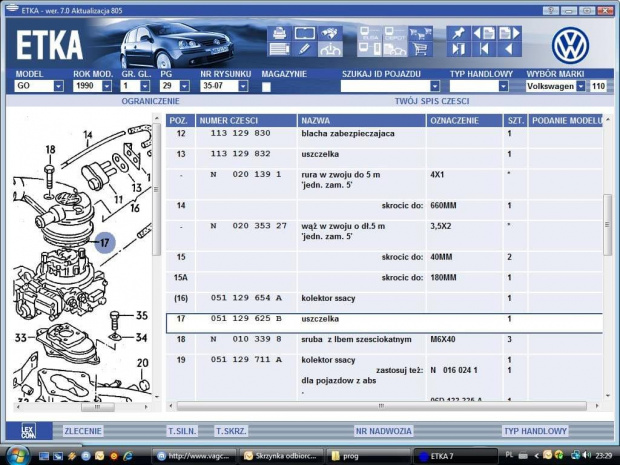Select part 051 129 654 A
The height and width of the screenshot is (465, 620).
[384, 302]
